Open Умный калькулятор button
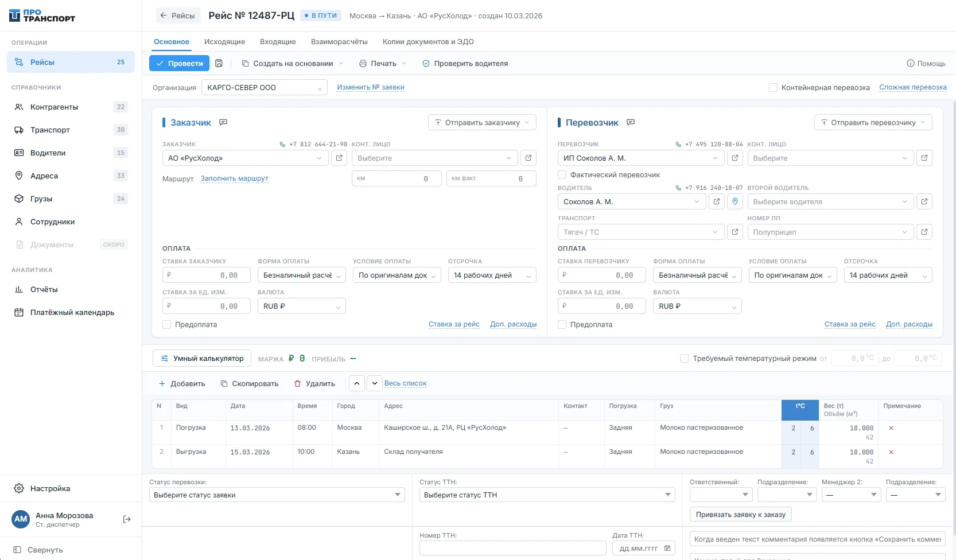The height and width of the screenshot is (560, 956). (x=202, y=358)
